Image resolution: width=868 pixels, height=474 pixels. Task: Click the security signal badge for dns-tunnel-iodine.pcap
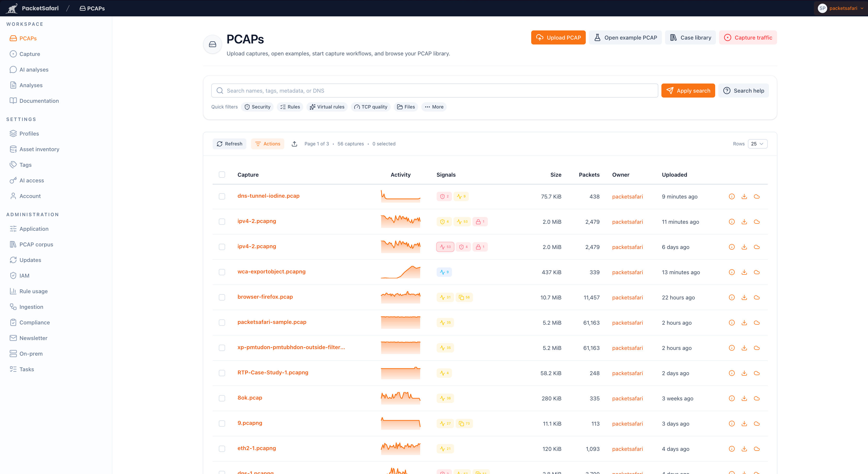(444, 196)
